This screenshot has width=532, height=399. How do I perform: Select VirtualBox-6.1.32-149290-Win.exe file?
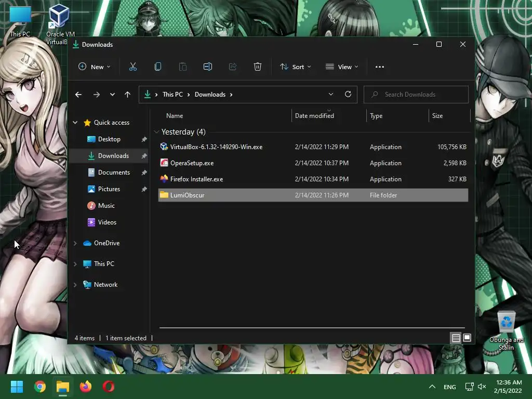pyautogui.click(x=313, y=147)
